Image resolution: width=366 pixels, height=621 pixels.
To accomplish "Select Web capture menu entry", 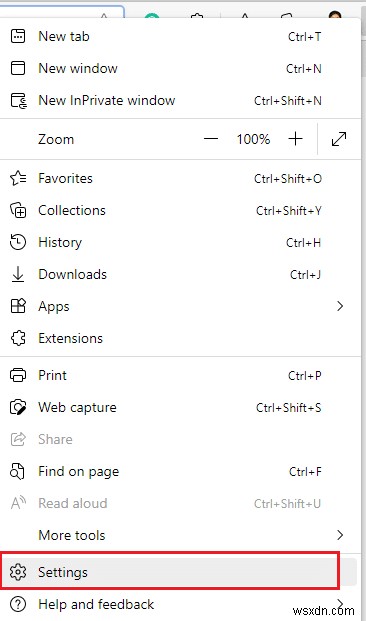I will (181, 407).
